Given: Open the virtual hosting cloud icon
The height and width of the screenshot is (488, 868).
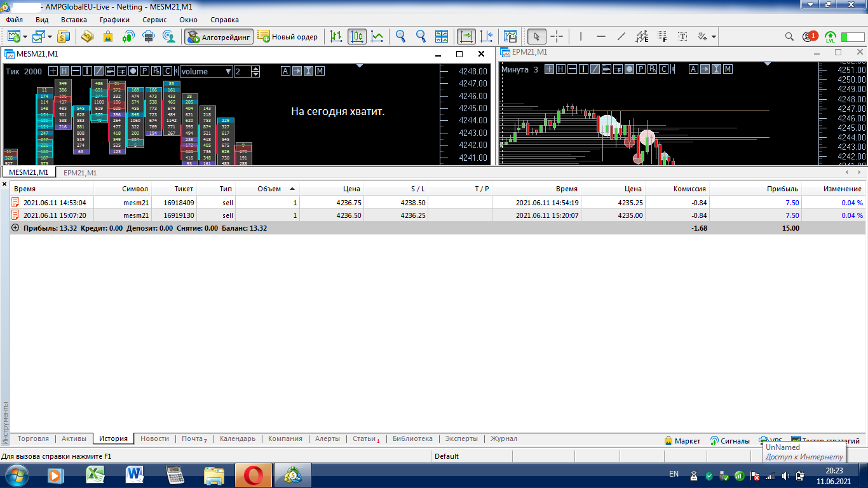Looking at the screenshot, I should click(149, 36).
